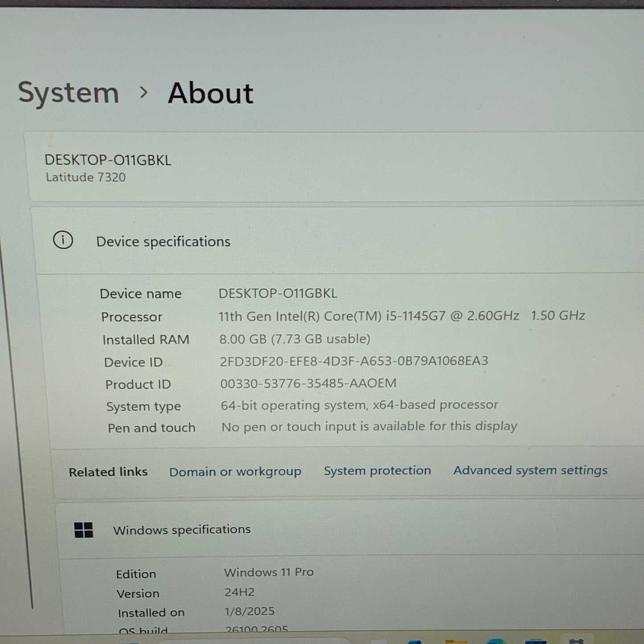Image resolution: width=644 pixels, height=644 pixels.
Task: Select the Windows 11 Pro edition value
Action: [x=269, y=572]
